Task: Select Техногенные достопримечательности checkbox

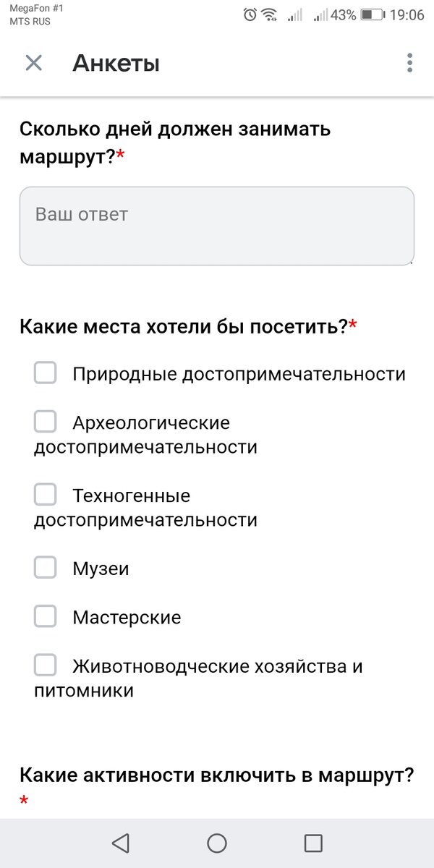Action: click(46, 495)
